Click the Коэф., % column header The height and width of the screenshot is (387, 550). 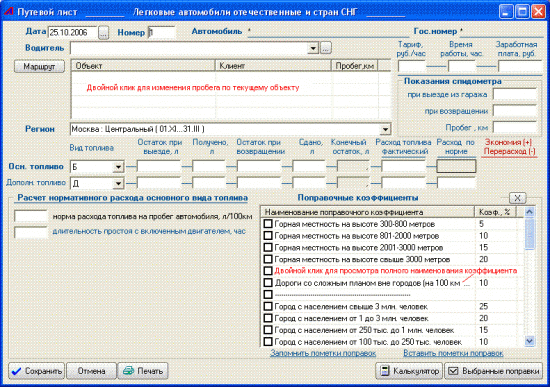(495, 212)
